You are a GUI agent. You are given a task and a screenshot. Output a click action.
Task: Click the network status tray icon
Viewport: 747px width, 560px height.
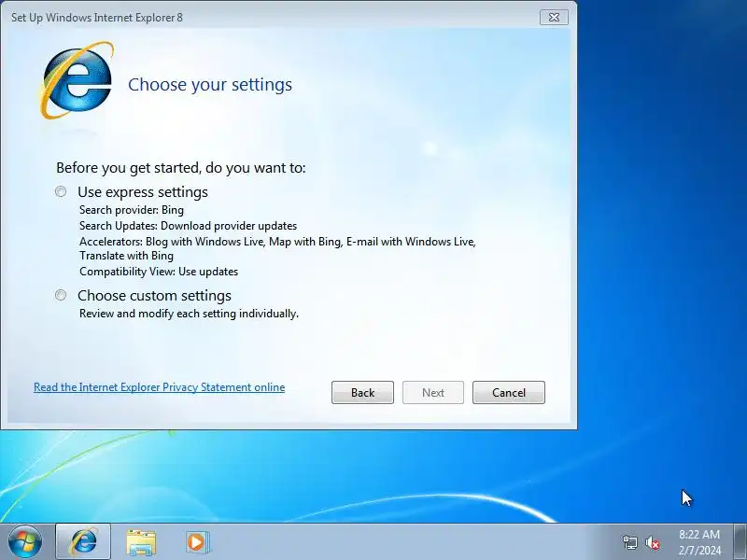629,542
